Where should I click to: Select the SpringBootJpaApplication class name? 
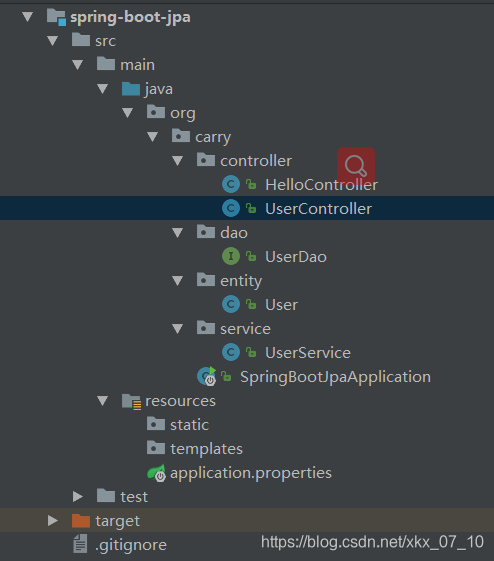[335, 377]
